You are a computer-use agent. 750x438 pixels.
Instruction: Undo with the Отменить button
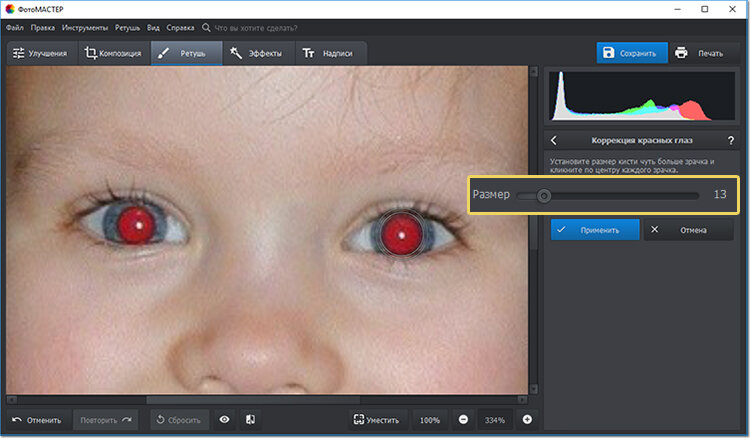tap(38, 420)
